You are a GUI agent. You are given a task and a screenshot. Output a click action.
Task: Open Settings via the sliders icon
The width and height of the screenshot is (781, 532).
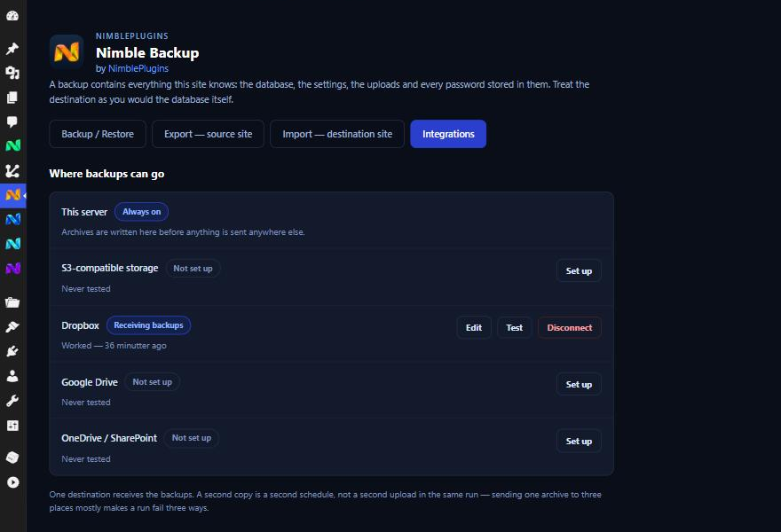point(12,426)
